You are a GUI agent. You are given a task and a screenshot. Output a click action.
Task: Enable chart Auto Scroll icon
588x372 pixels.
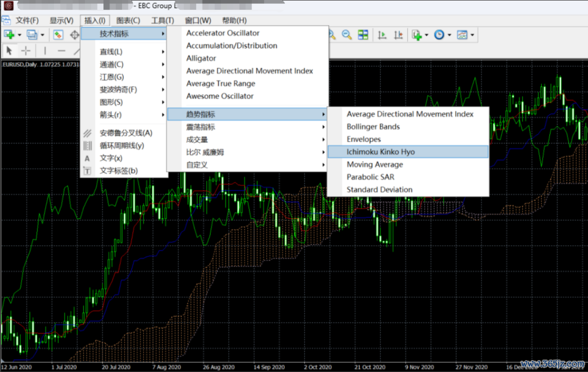point(382,35)
